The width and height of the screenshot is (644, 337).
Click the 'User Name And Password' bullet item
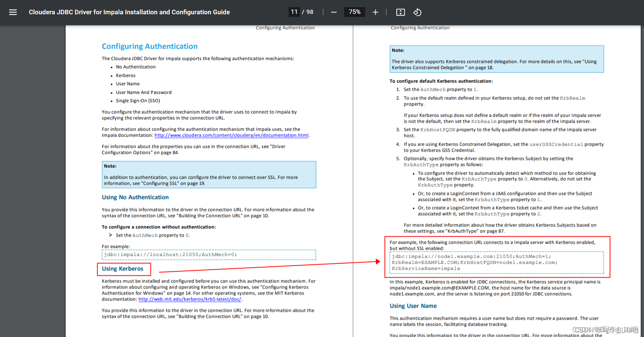144,92
